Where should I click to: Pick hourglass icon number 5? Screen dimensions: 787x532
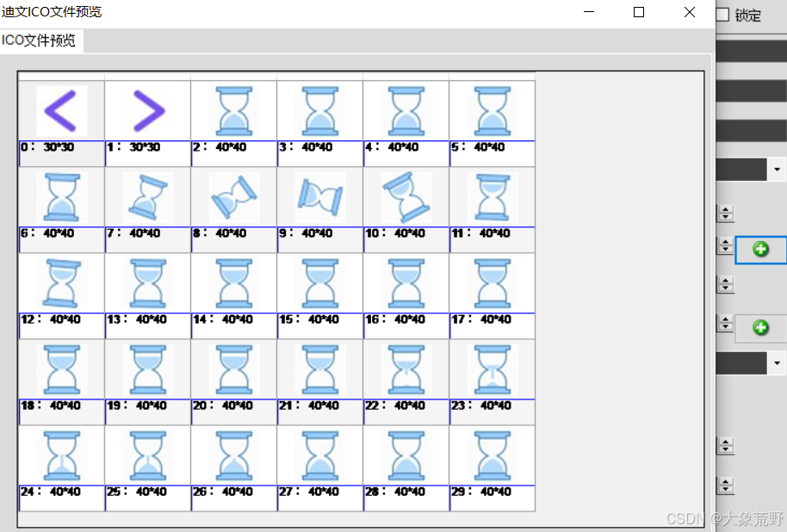(x=493, y=111)
